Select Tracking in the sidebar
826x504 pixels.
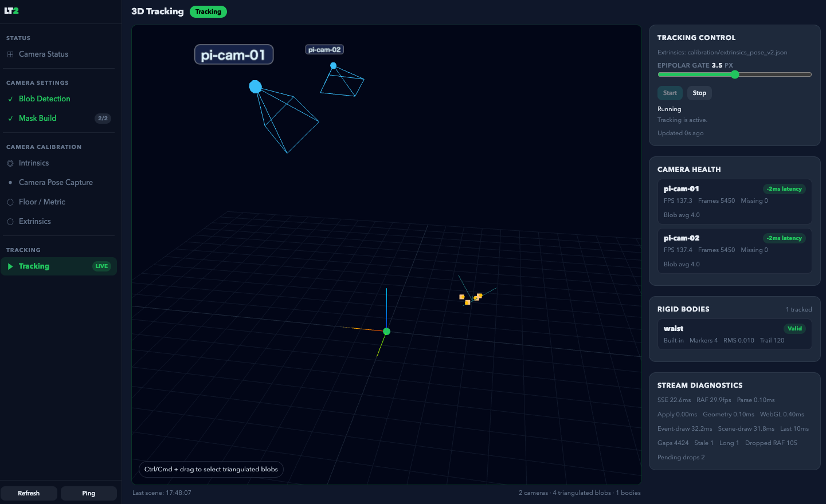[59, 266]
